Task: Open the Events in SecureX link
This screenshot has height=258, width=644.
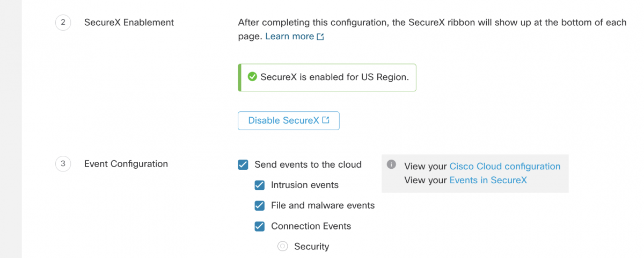Action: 488,180
